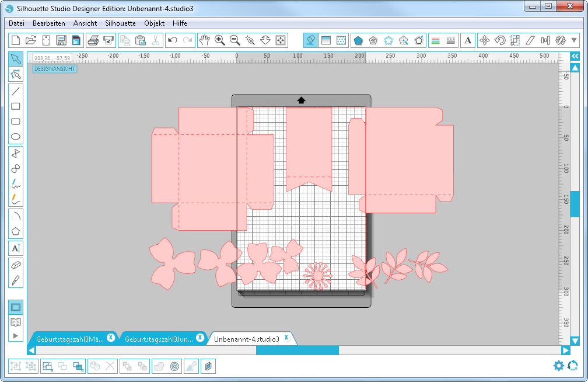Open the Objekt menu

[x=154, y=23]
